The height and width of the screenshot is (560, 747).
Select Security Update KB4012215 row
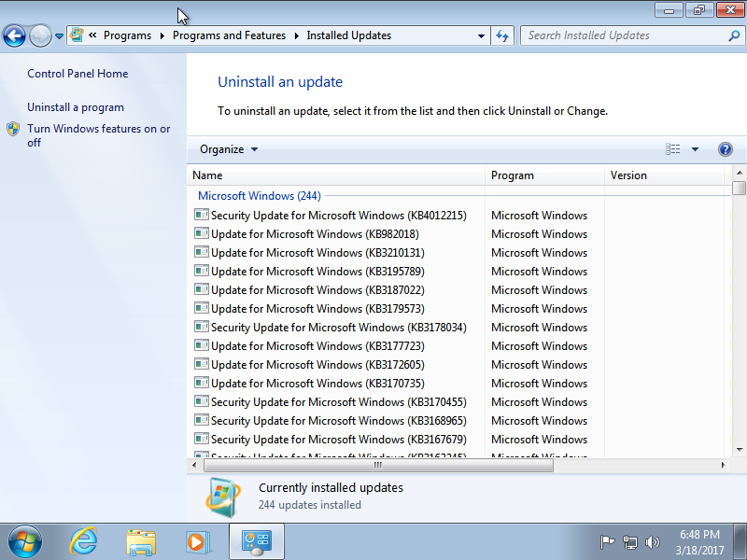point(458,216)
